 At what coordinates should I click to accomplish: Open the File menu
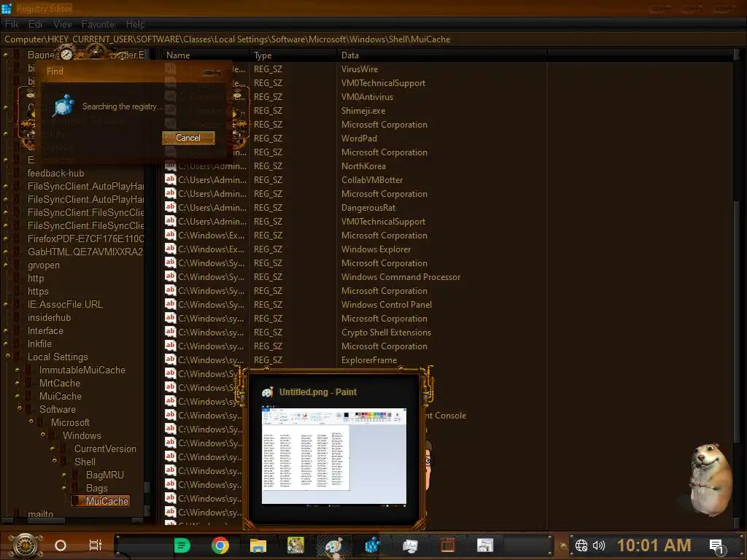click(x=12, y=24)
